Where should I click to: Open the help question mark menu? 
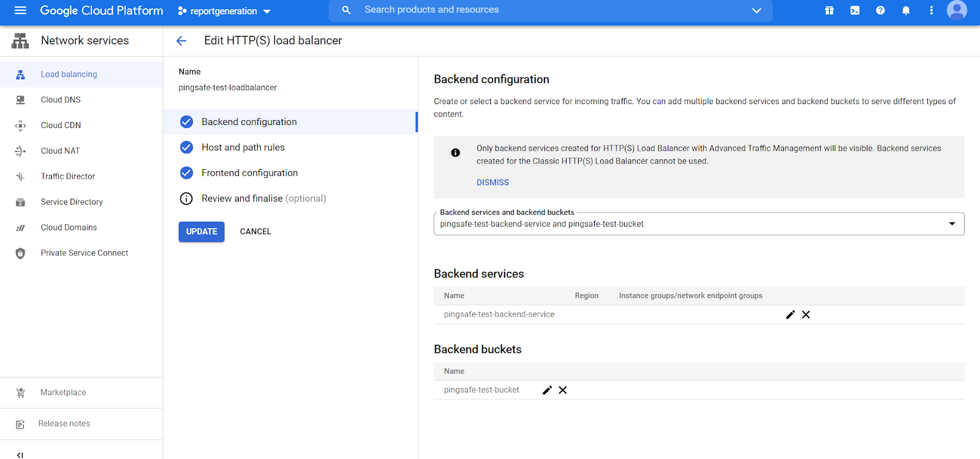tap(880, 10)
